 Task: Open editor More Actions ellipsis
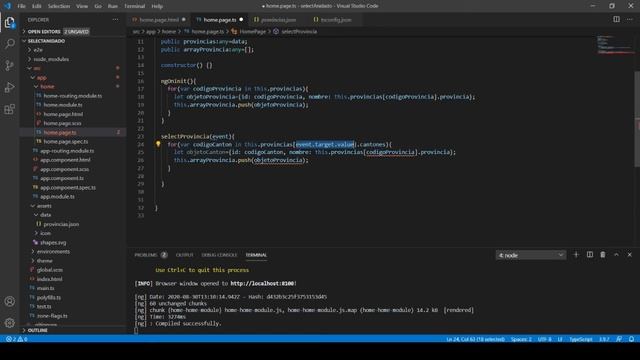tap(630, 19)
